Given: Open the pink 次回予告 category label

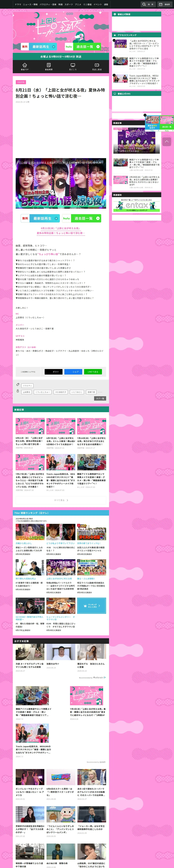Looking at the screenshot, I should tap(21, 82).
